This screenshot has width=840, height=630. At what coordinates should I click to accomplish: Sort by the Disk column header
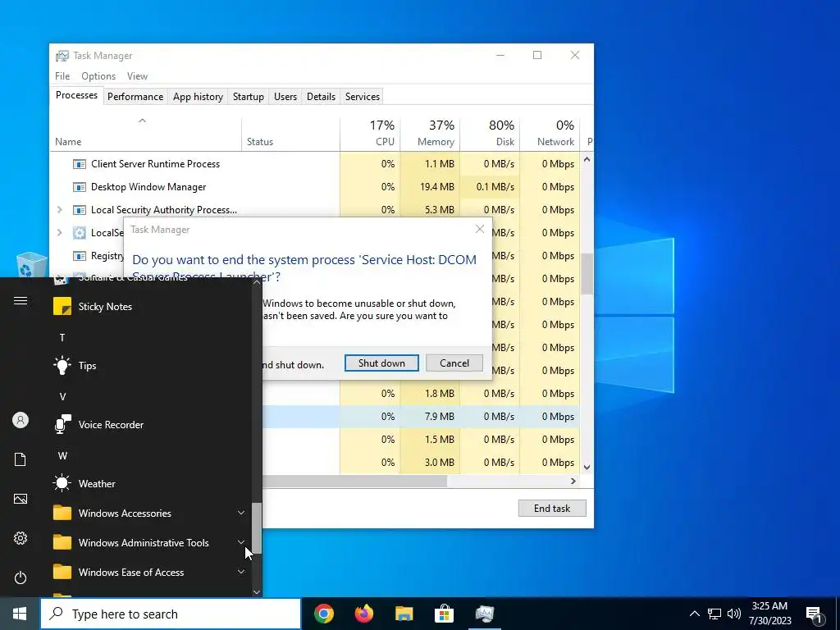pos(490,134)
